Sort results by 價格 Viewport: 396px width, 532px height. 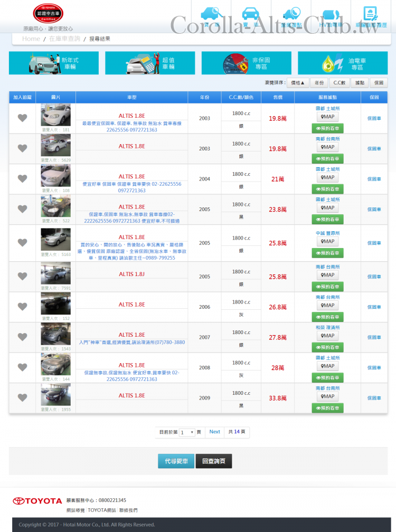298,83
